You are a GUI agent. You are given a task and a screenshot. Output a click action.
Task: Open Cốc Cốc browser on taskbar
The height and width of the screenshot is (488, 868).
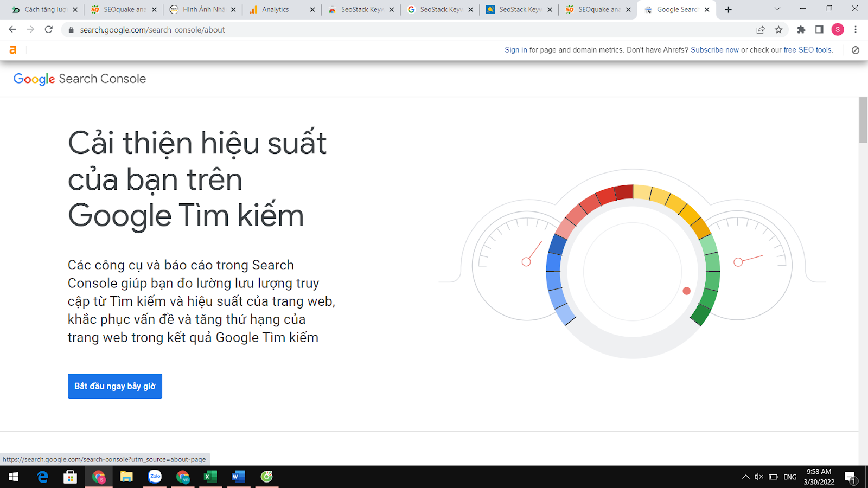[183, 477]
